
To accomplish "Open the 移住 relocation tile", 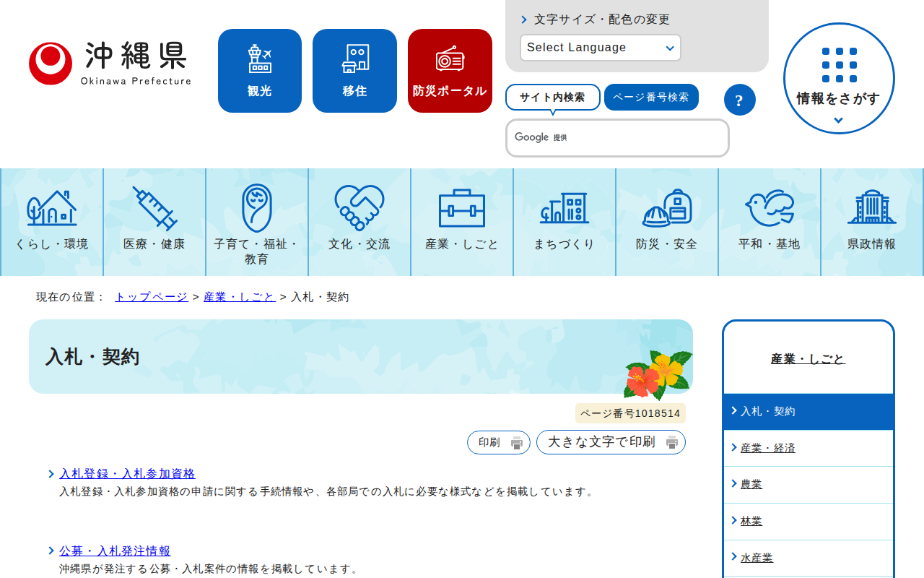I will [x=354, y=71].
